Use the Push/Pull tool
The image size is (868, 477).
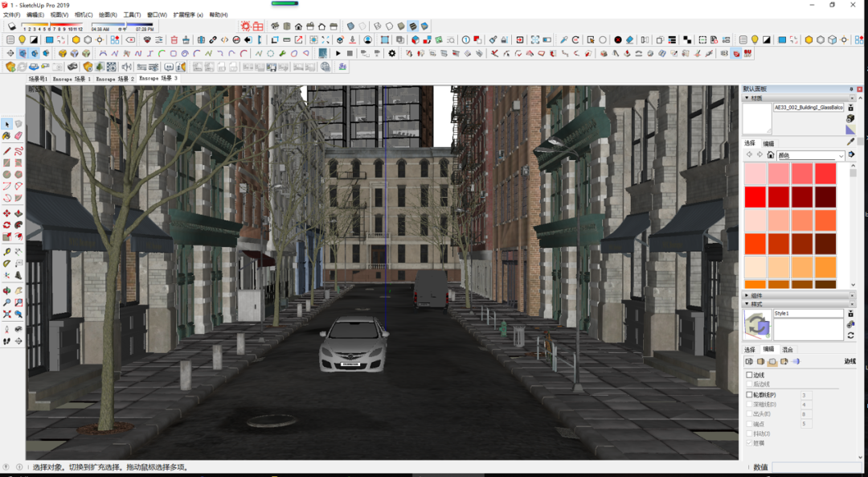(x=18, y=213)
